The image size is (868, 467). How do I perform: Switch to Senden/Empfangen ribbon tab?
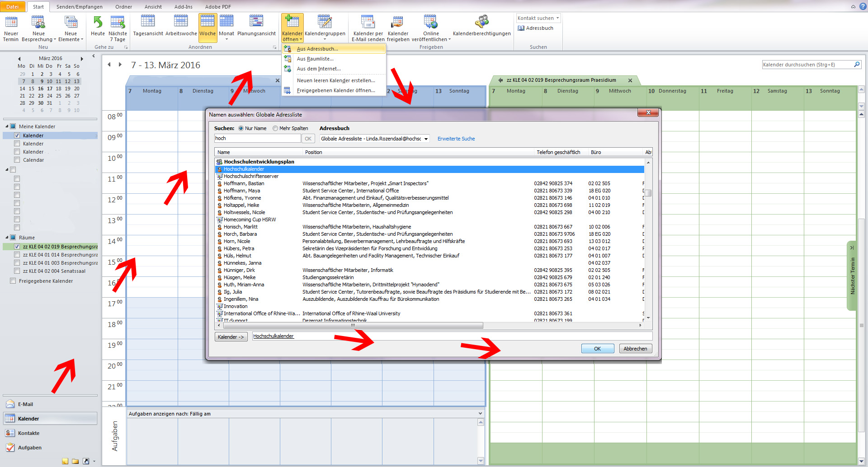(79, 7)
